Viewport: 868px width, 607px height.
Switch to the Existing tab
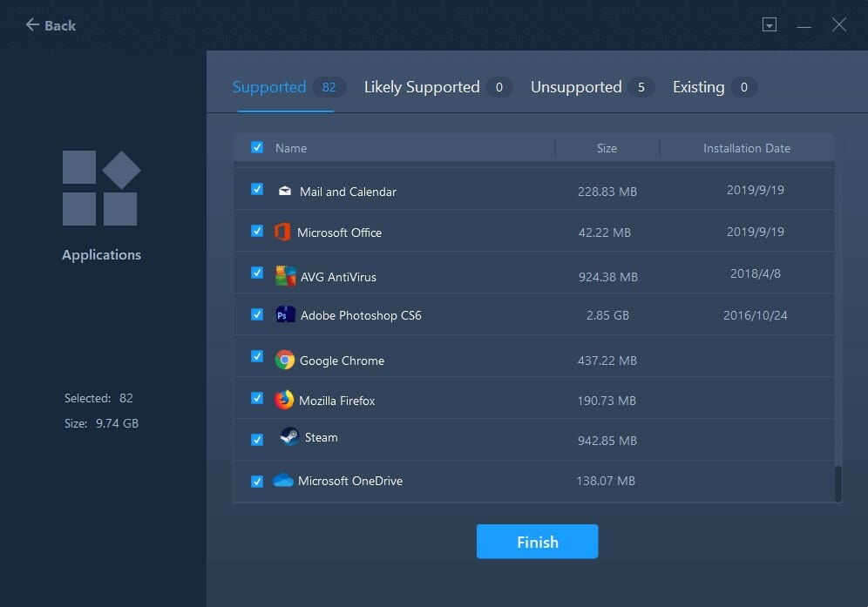699,87
